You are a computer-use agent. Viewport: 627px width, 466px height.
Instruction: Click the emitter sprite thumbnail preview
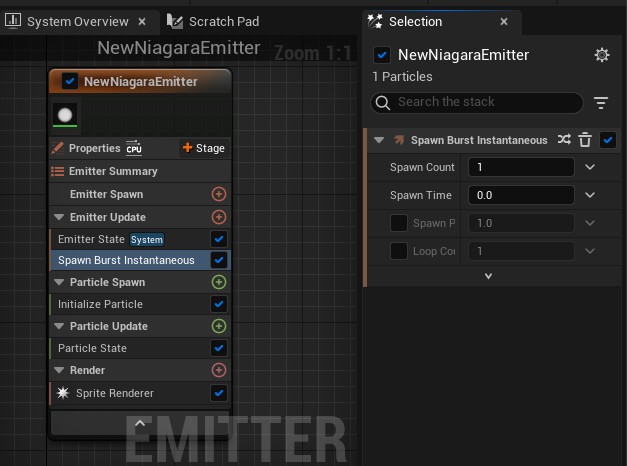[x=65, y=115]
